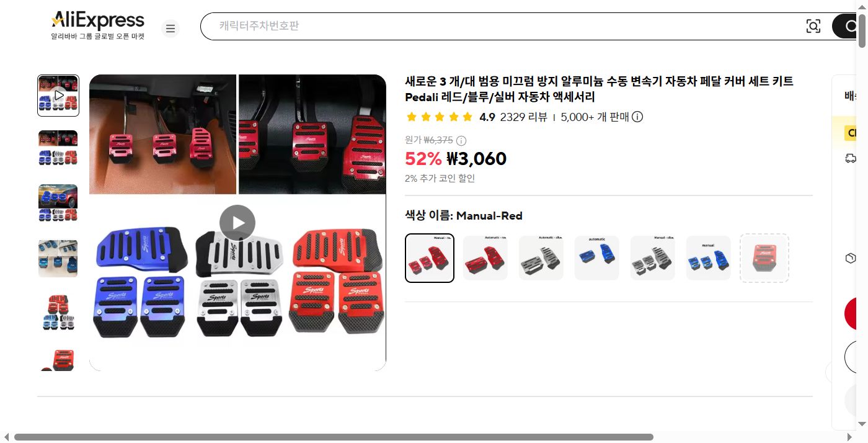Pick the automatic blue pedal variant
Image resolution: width=868 pixels, height=443 pixels.
(597, 258)
